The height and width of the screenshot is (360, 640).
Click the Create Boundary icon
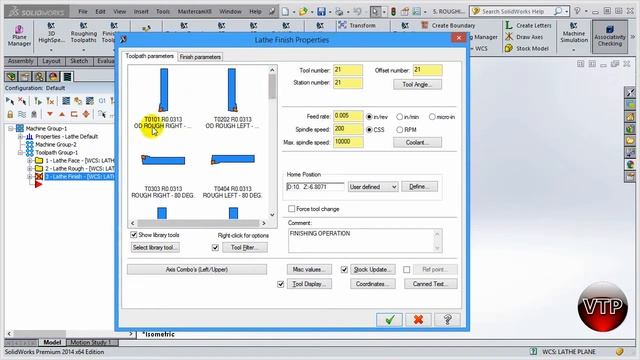tap(424, 25)
